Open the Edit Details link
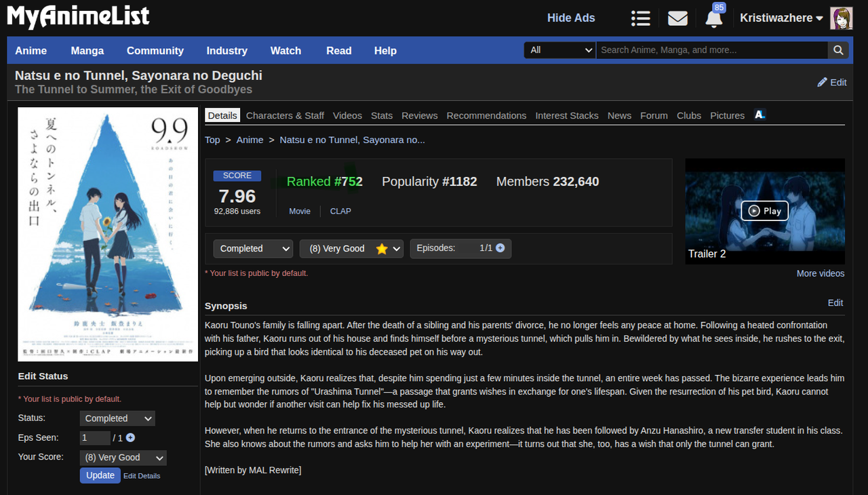The width and height of the screenshot is (868, 495). (142, 476)
